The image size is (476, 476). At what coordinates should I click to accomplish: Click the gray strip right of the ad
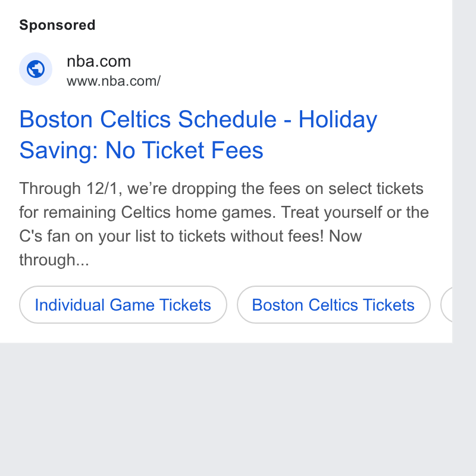pos(464,171)
